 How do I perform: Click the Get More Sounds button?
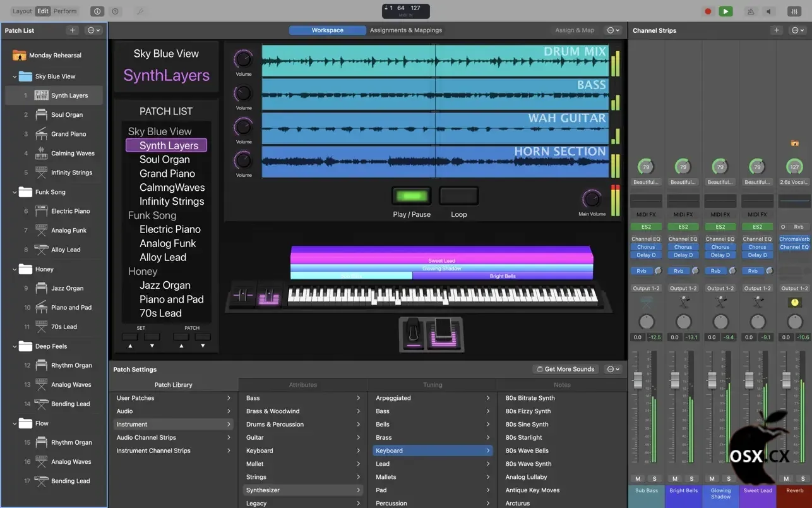tap(565, 369)
